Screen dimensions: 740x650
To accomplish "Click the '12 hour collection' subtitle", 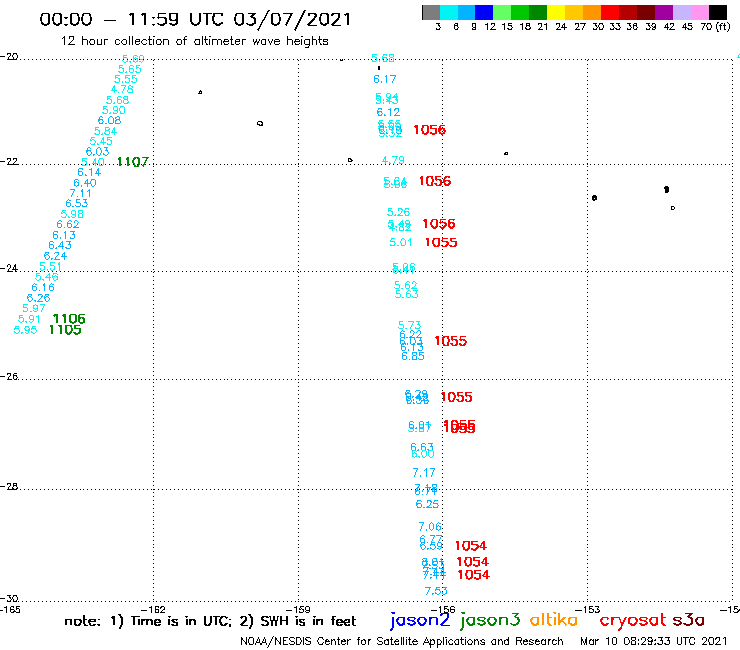I will click(x=194, y=41).
